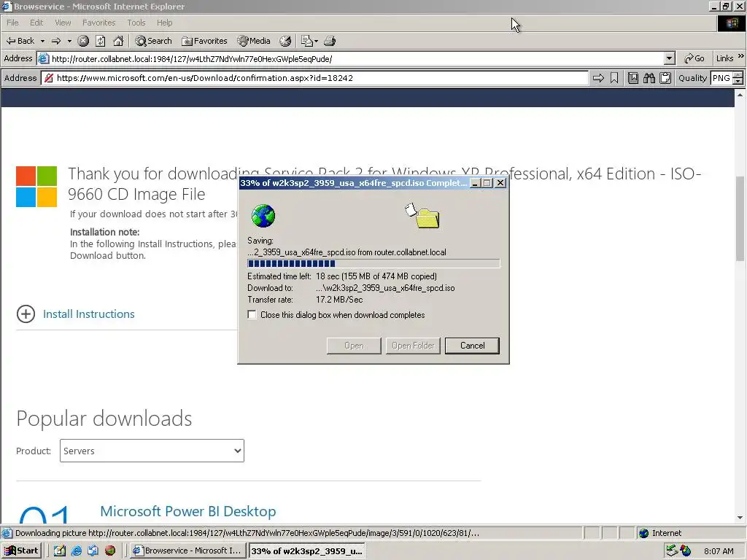Click the folder icon in download dialog

pyautogui.click(x=427, y=219)
